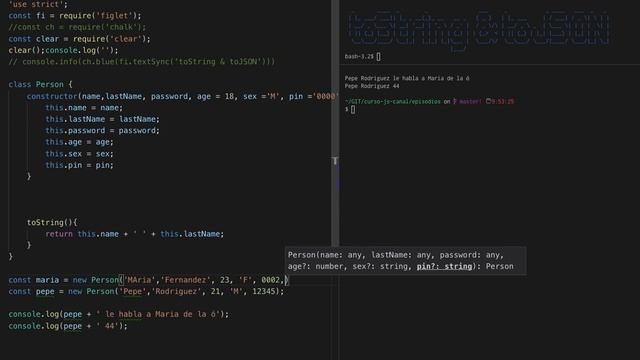Click the underlined 'pin?: string' in the tooltip
This screenshot has height=360, width=640.
tap(444, 266)
